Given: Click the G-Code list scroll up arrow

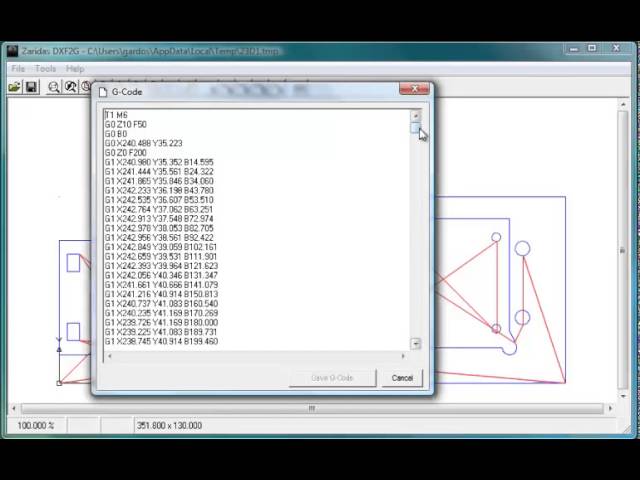Looking at the screenshot, I should tap(416, 116).
